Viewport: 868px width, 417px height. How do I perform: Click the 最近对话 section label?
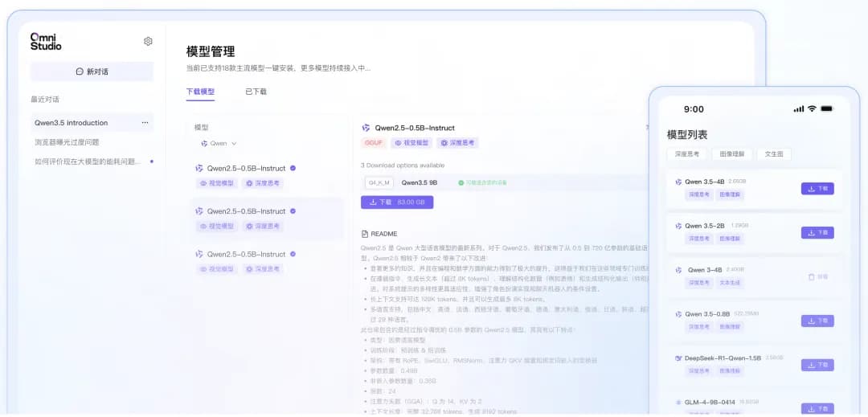click(45, 100)
